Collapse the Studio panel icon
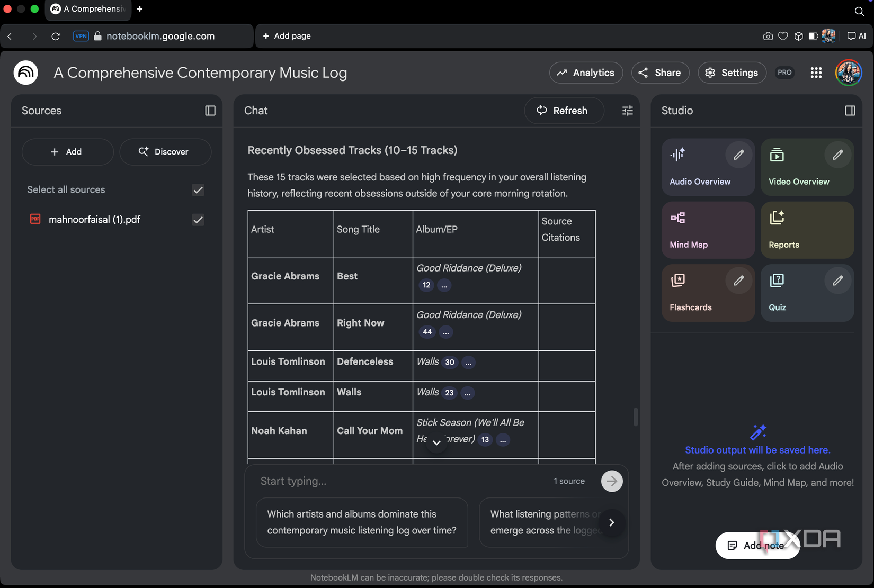 [x=850, y=111]
